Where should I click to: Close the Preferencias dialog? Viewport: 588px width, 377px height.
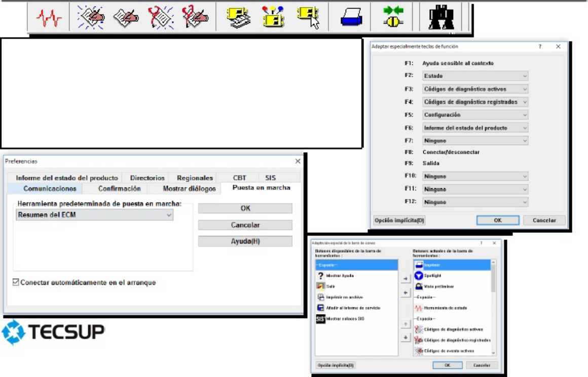pyautogui.click(x=298, y=161)
